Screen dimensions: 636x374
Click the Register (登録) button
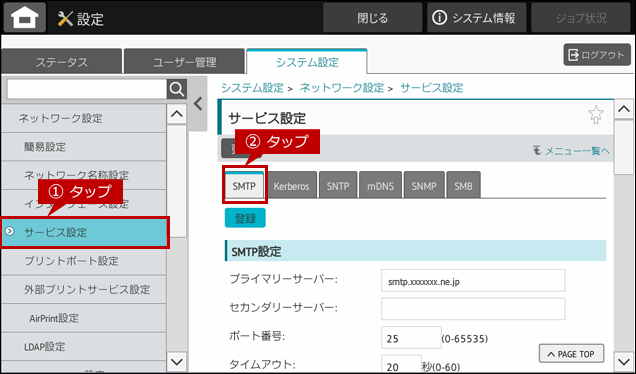245,218
